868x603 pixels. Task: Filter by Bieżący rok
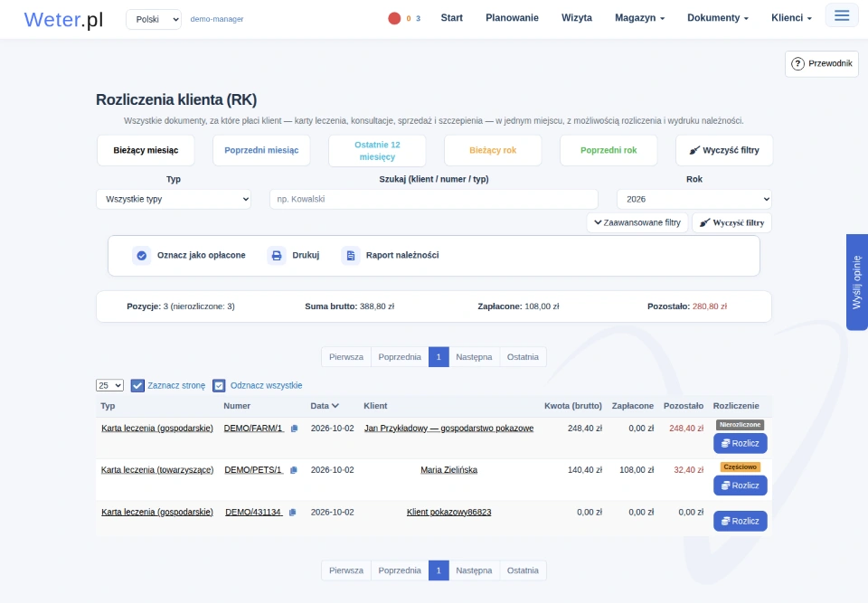(493, 150)
